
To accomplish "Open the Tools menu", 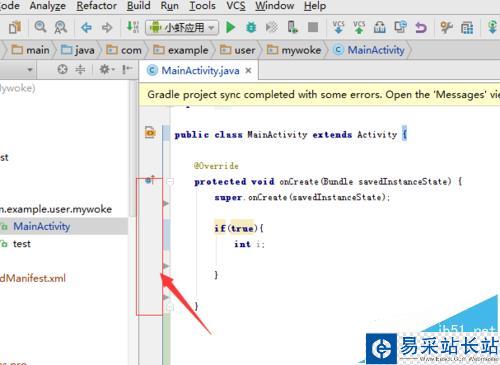I will pyautogui.click(x=202, y=6).
